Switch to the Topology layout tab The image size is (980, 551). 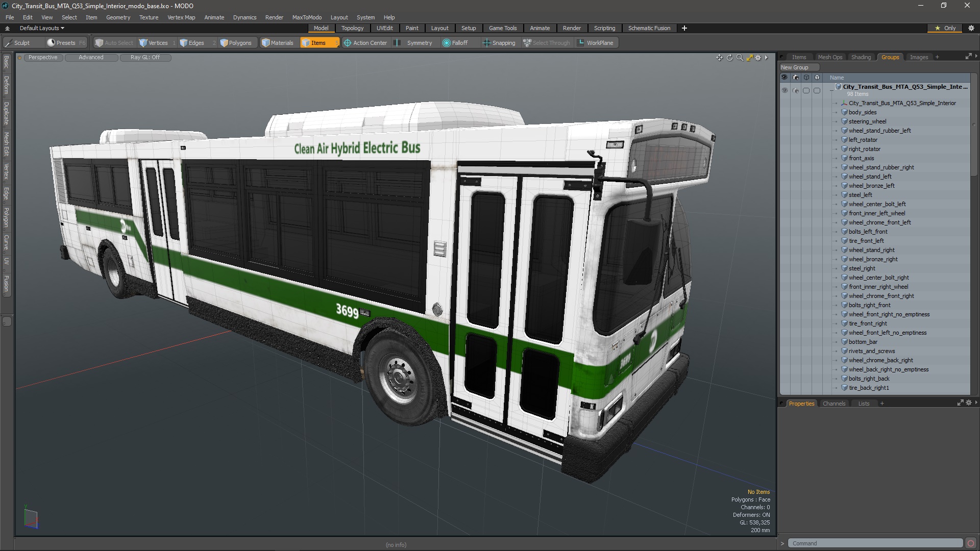click(352, 28)
